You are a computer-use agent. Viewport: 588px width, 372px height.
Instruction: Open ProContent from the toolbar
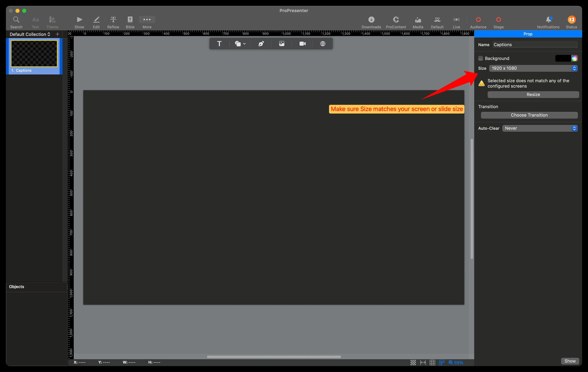396,22
